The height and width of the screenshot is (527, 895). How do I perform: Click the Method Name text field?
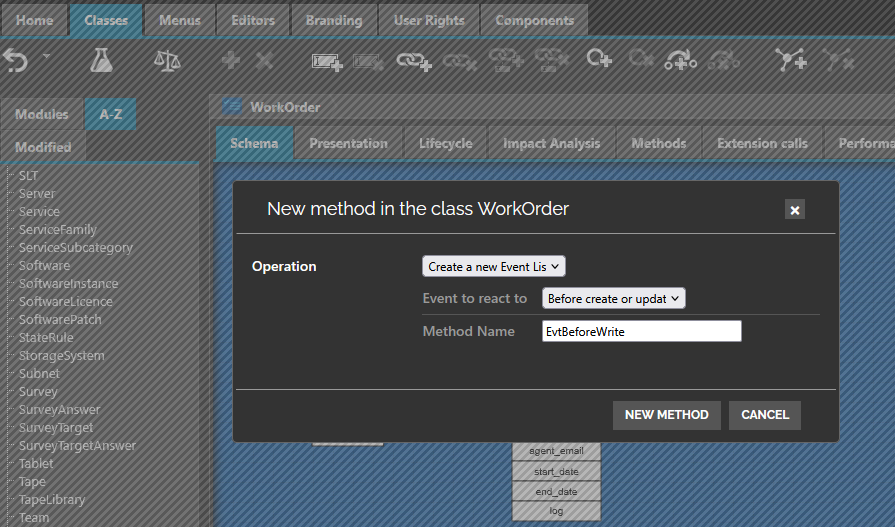(641, 331)
